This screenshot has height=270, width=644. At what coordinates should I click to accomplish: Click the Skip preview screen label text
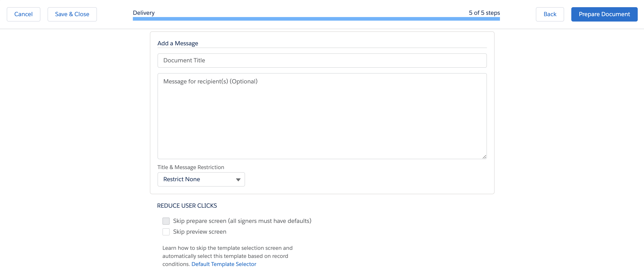coord(199,232)
